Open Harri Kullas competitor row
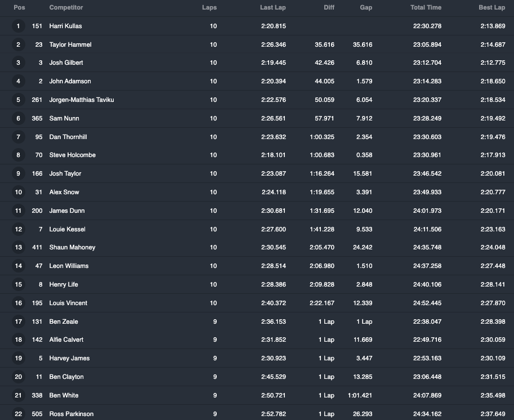514x420 pixels. (x=257, y=26)
